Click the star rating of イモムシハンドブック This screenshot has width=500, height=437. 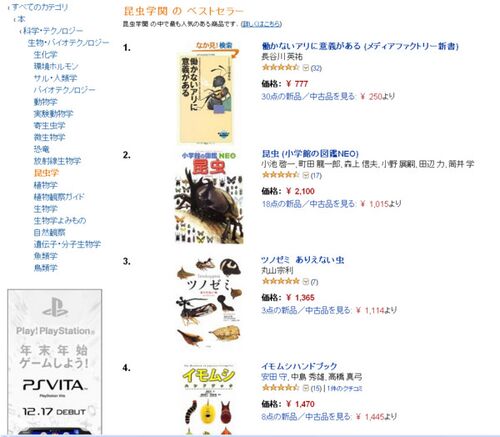click(x=281, y=387)
